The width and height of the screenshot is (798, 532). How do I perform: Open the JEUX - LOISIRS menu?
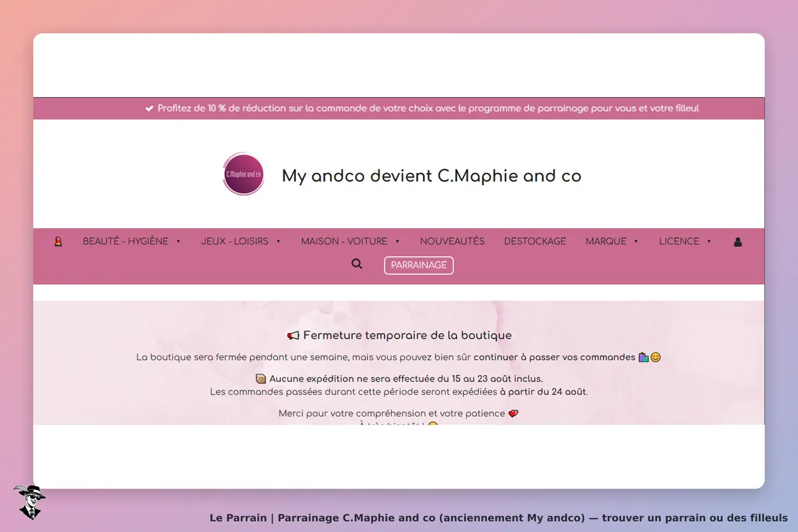[x=235, y=241]
